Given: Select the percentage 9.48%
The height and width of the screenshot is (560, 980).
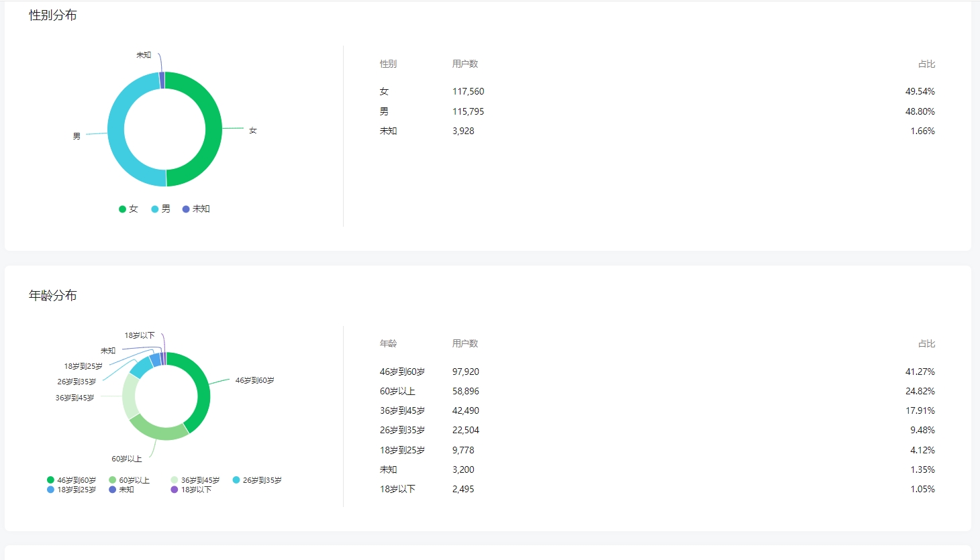Looking at the screenshot, I should coord(922,430).
